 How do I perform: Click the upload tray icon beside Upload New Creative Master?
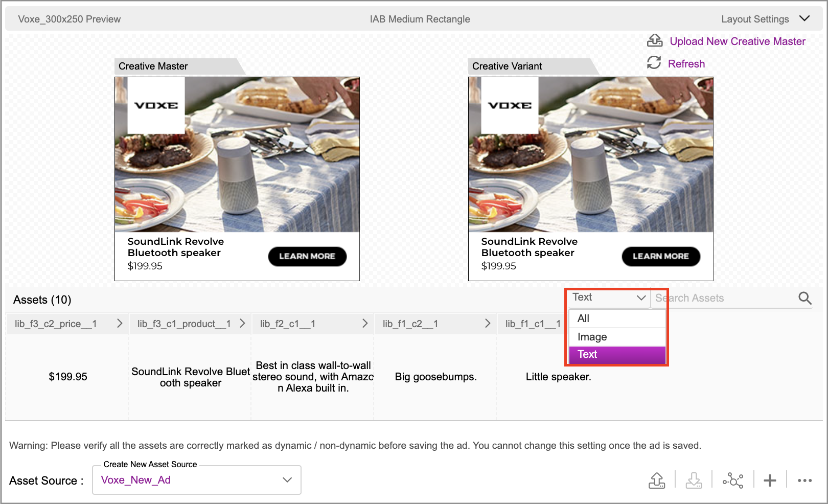click(655, 40)
